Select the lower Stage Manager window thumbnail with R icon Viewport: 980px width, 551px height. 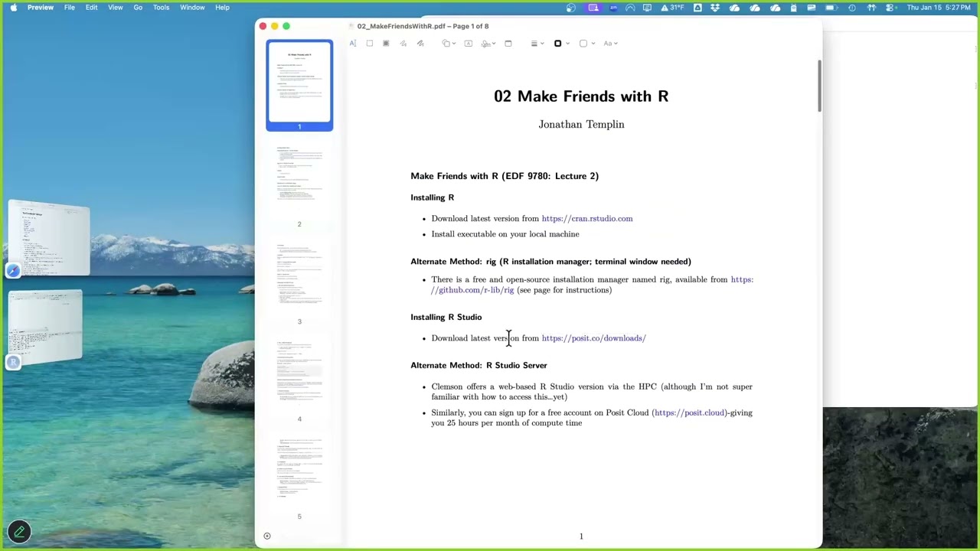[x=46, y=327]
